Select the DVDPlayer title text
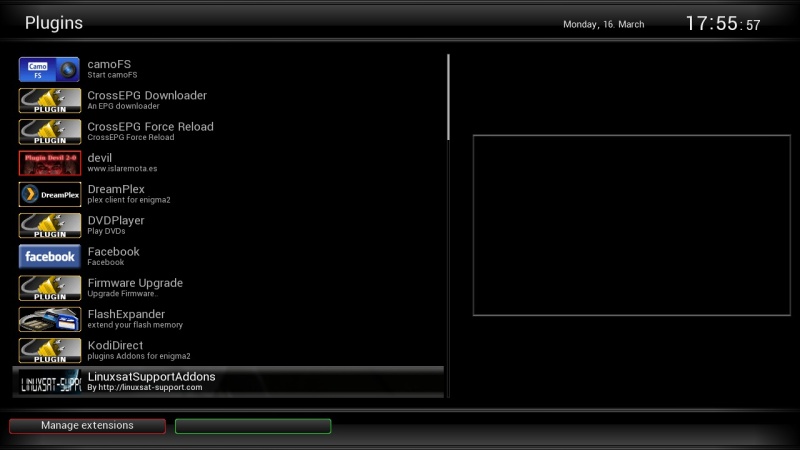Screen dimensions: 800x450 coord(116,220)
